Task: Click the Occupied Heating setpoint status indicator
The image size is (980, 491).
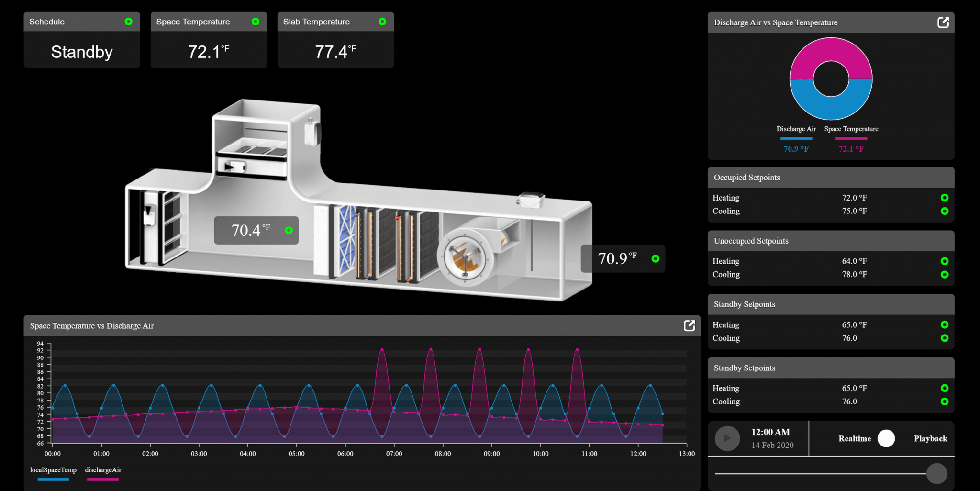Action: [945, 197]
